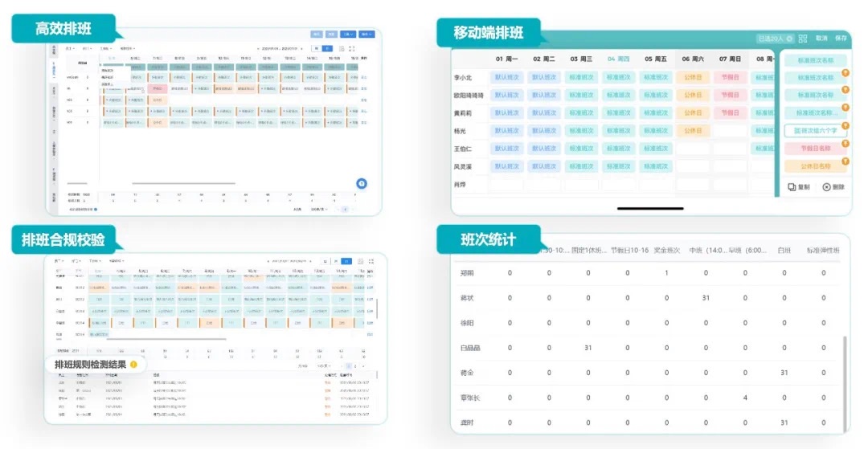Image resolution: width=868 pixels, height=449 pixels.
Task: Click 保存 in the mobile scheduling header
Action: tap(841, 39)
